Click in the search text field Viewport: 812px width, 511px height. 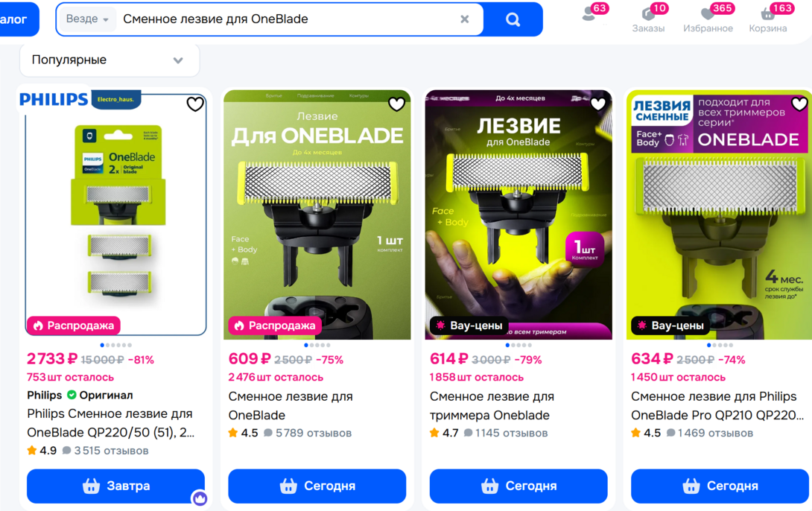[288, 19]
